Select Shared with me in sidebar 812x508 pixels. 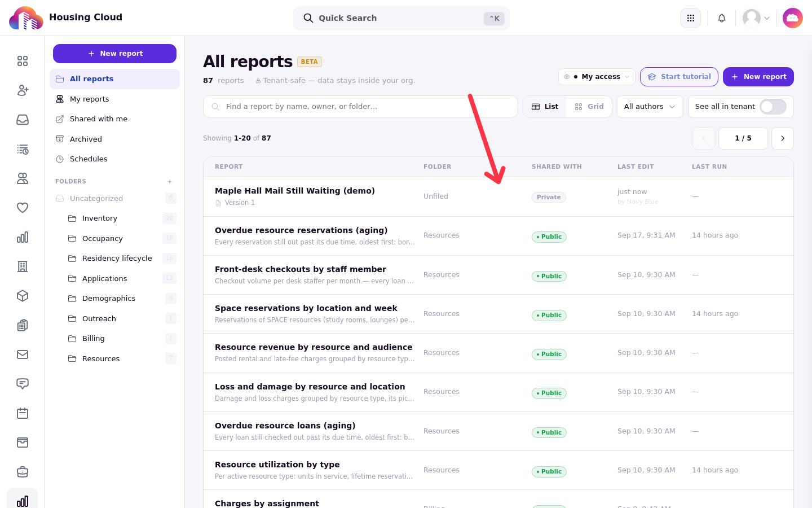[x=115, y=119]
